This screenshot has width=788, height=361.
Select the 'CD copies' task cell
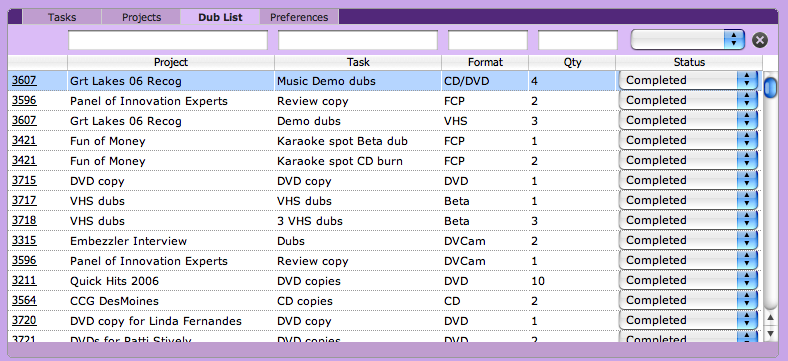[x=358, y=301]
